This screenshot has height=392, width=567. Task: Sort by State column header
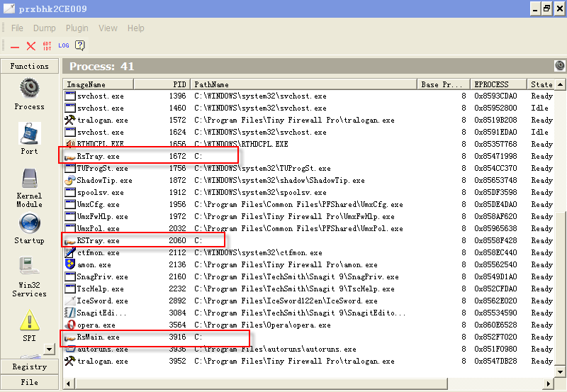(x=541, y=84)
